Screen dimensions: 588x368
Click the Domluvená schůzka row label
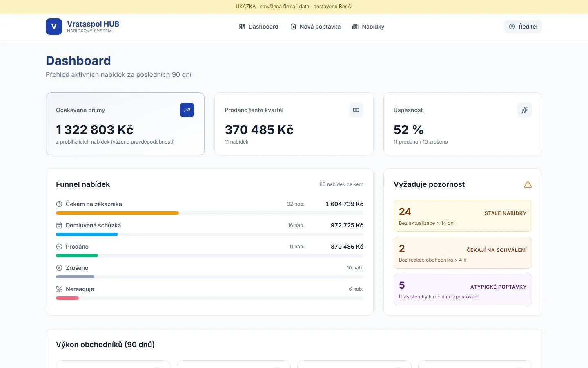[93, 225]
